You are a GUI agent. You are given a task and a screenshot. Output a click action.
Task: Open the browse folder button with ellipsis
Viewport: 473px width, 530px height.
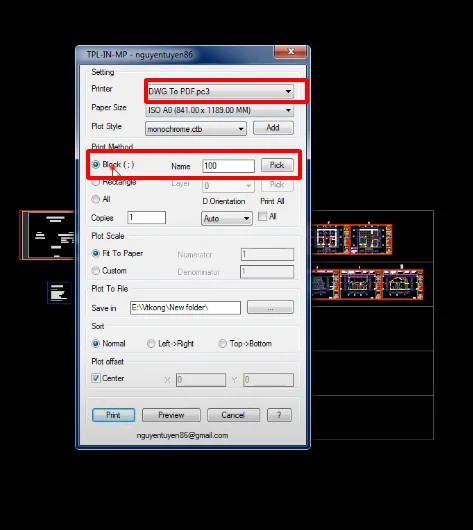(x=270, y=307)
